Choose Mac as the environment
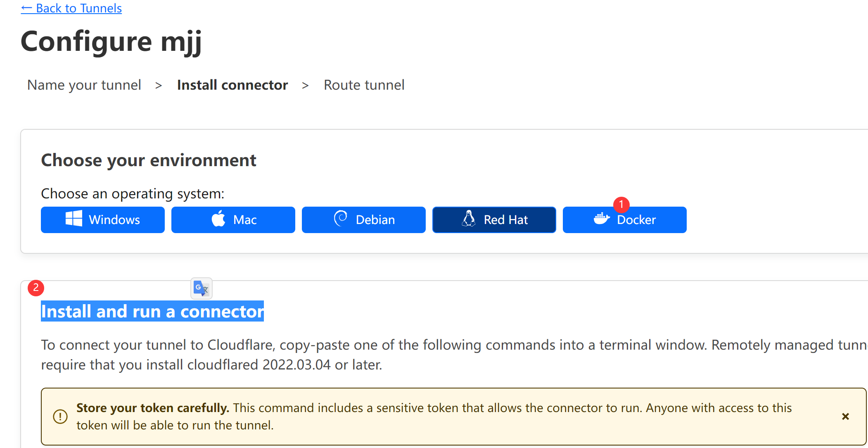The image size is (868, 448). pyautogui.click(x=233, y=220)
